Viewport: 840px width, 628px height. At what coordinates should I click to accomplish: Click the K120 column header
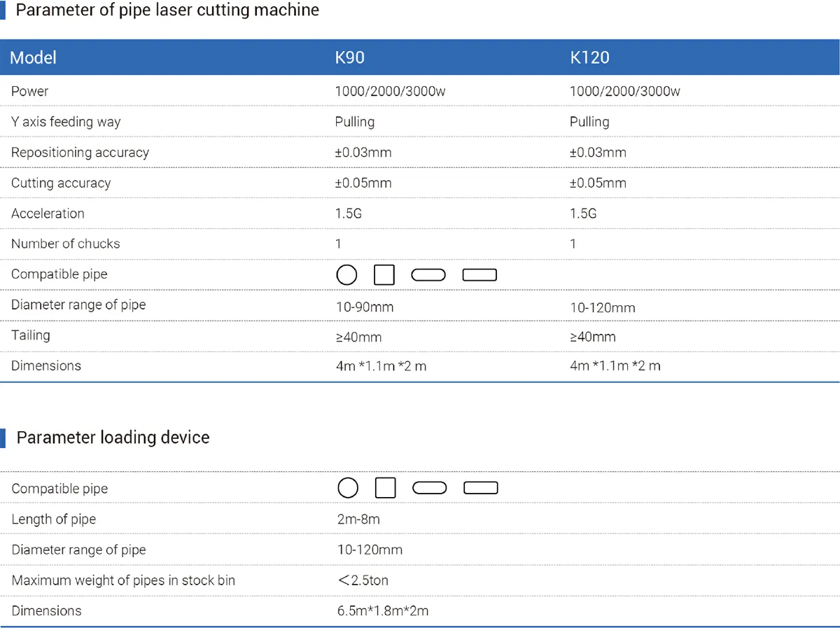point(590,57)
